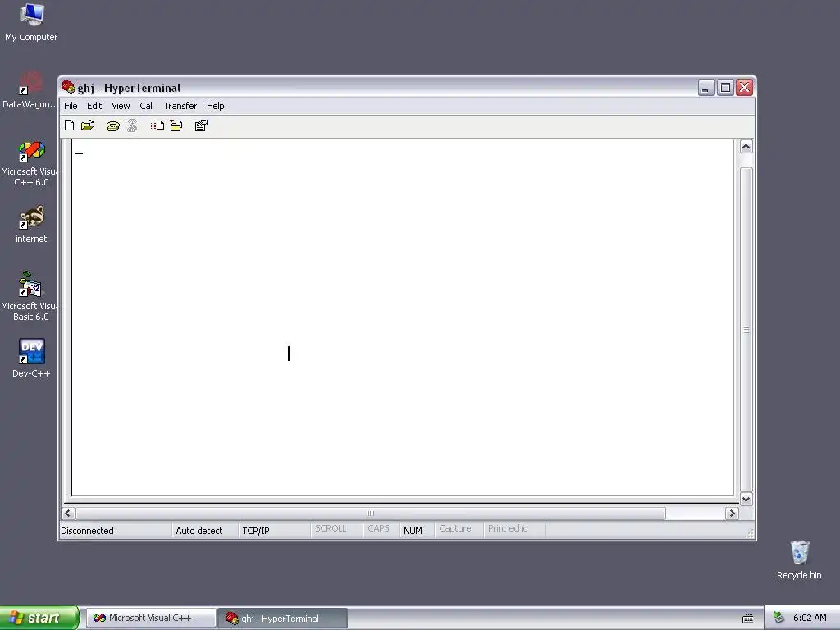Click the TCP/IP status entry

256,531
